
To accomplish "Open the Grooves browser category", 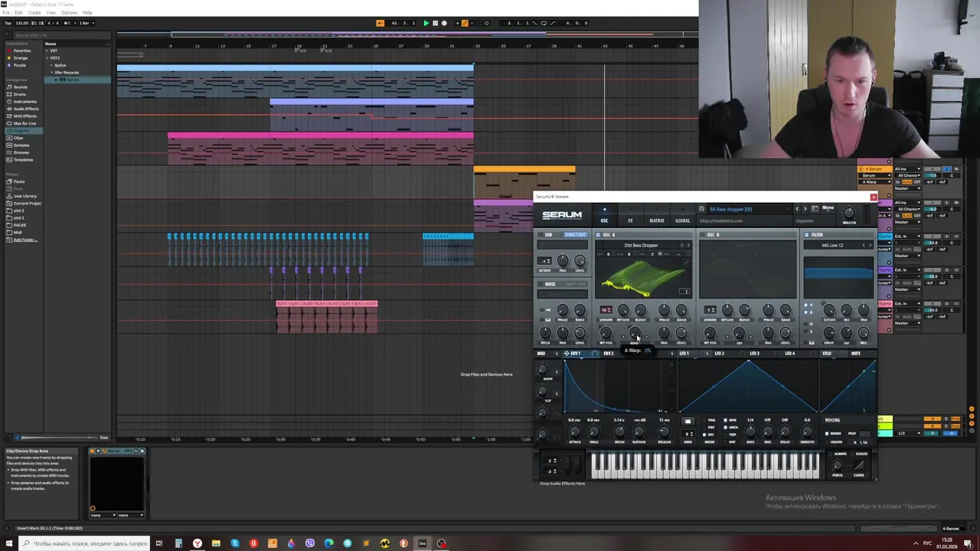I will point(19,152).
